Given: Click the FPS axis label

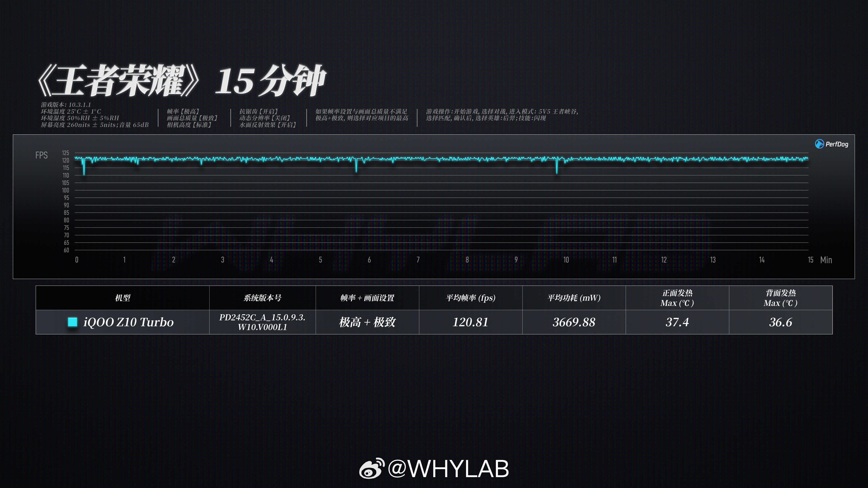Looking at the screenshot, I should click(x=41, y=155).
